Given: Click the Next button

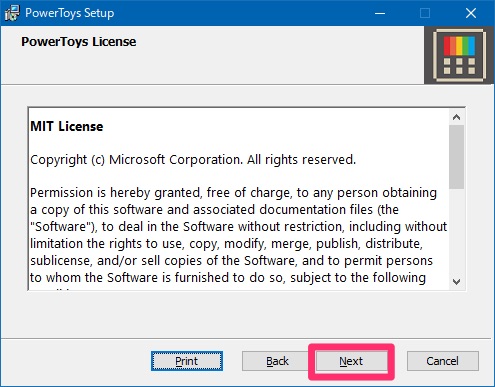Looking at the screenshot, I should (x=351, y=361).
